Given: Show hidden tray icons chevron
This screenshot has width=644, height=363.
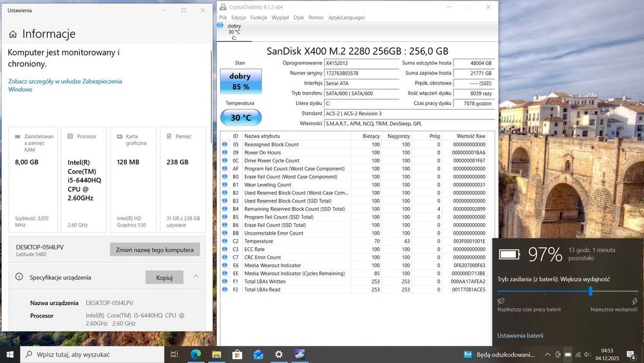Looking at the screenshot, I should click(547, 355).
